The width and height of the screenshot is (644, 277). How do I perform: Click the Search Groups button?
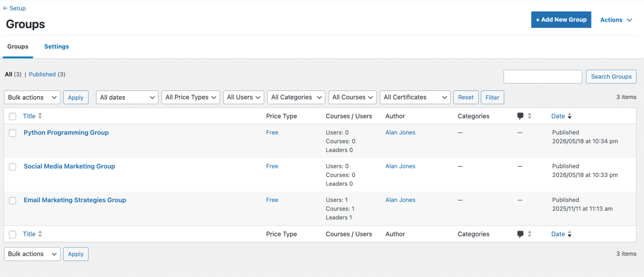click(x=611, y=77)
